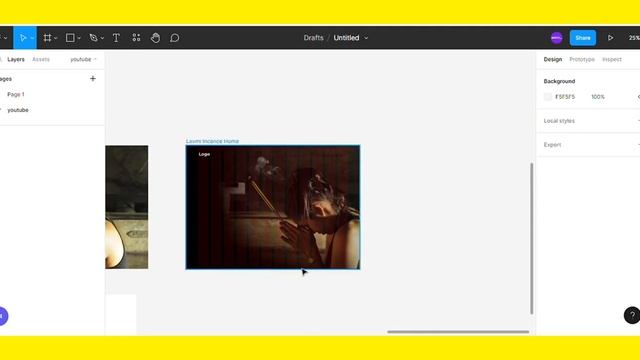
Task: Click the Export section label
Action: (x=552, y=145)
